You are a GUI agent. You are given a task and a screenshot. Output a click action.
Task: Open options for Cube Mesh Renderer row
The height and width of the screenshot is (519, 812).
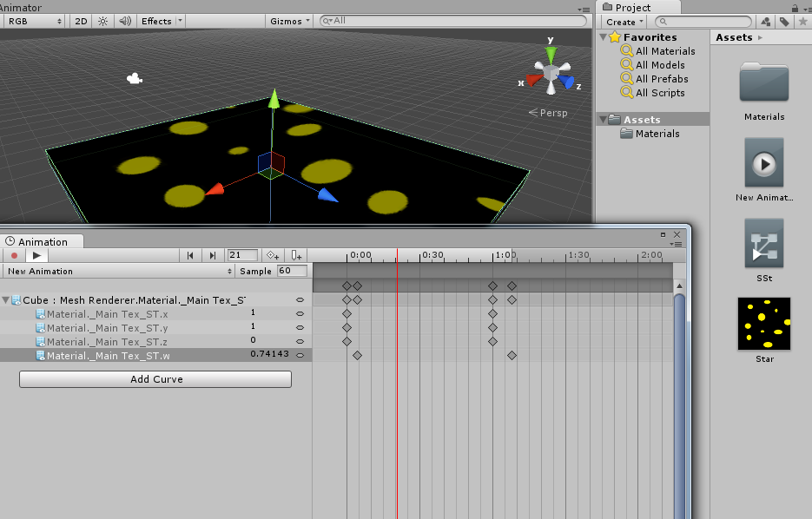pyautogui.click(x=300, y=300)
